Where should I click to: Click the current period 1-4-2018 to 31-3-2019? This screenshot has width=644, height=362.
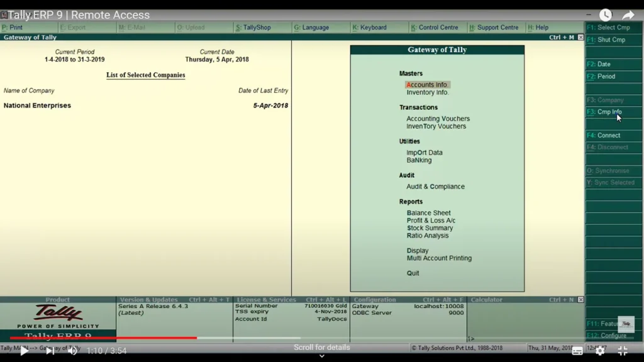[x=75, y=60]
